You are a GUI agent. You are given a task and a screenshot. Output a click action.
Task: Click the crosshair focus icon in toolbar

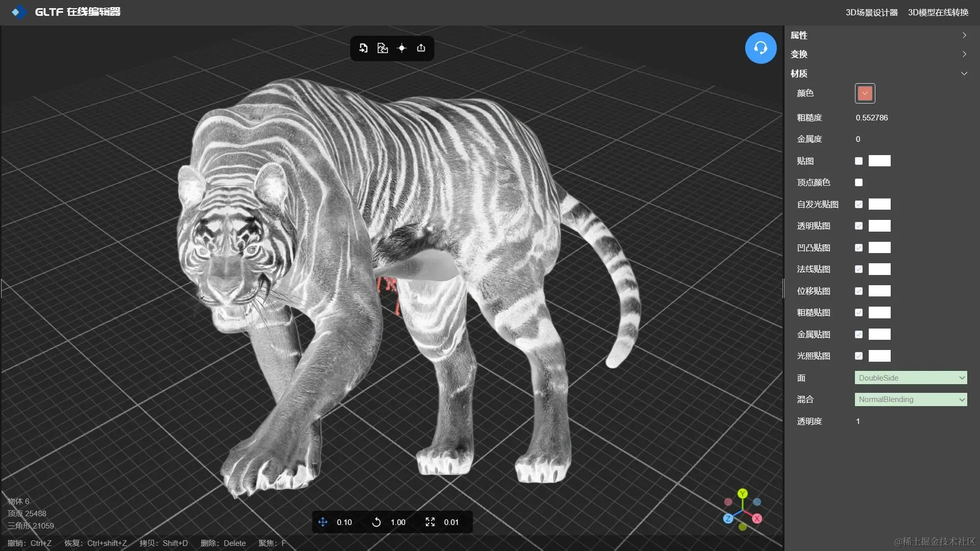click(402, 48)
